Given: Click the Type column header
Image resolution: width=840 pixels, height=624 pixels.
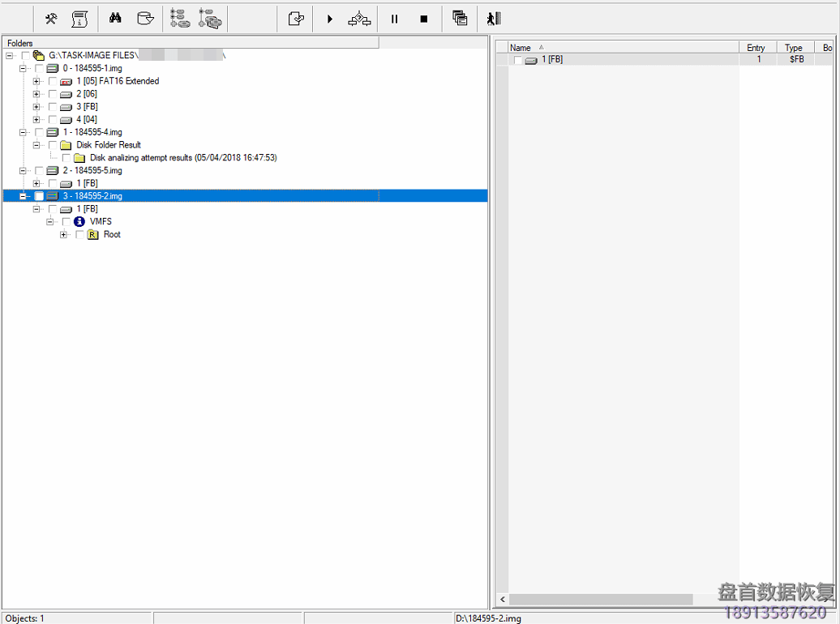Looking at the screenshot, I should pos(793,48).
